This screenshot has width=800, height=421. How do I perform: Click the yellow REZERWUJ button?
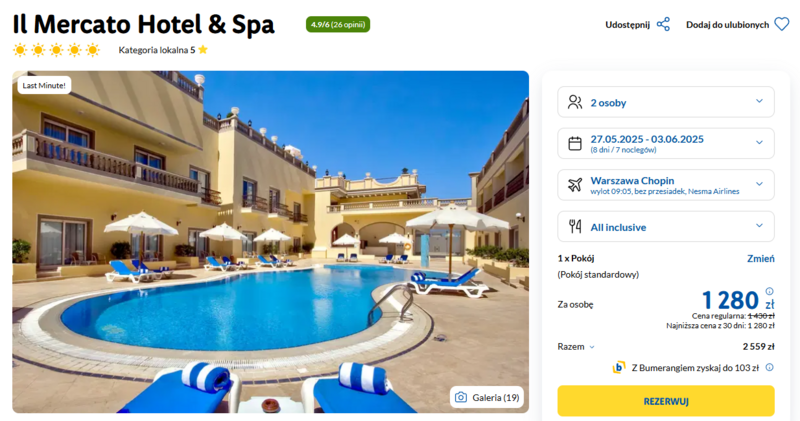pos(666,401)
